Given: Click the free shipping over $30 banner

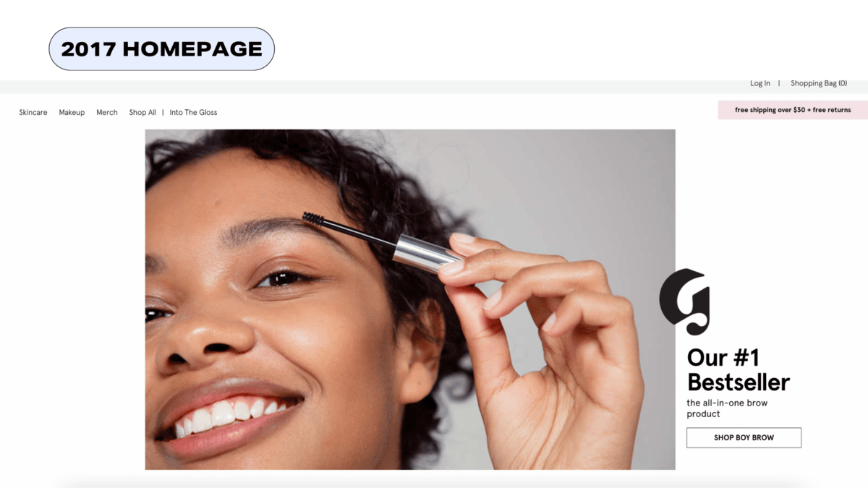Looking at the screenshot, I should click(793, 110).
